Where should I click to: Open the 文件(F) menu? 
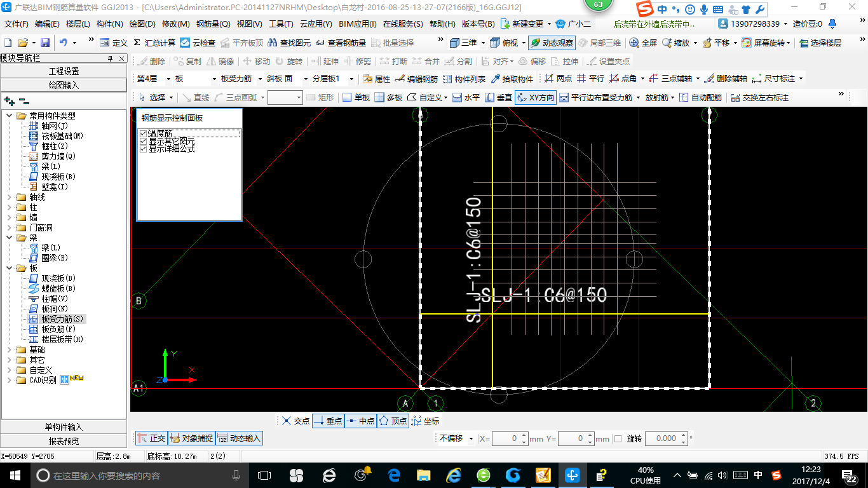coord(17,24)
